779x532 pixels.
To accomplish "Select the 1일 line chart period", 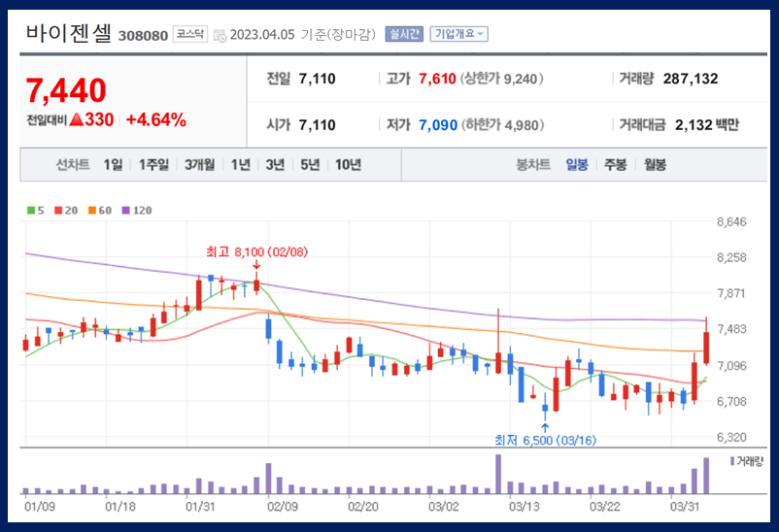I will (113, 164).
